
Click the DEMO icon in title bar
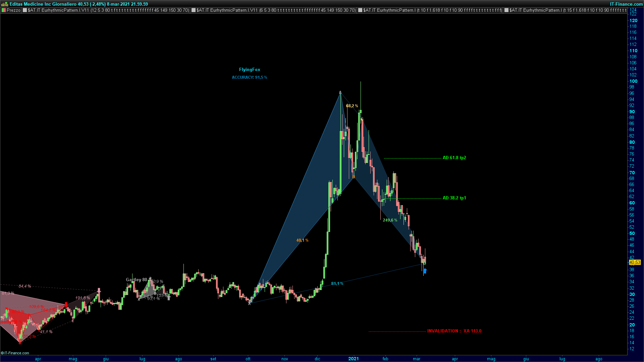coord(4,4)
